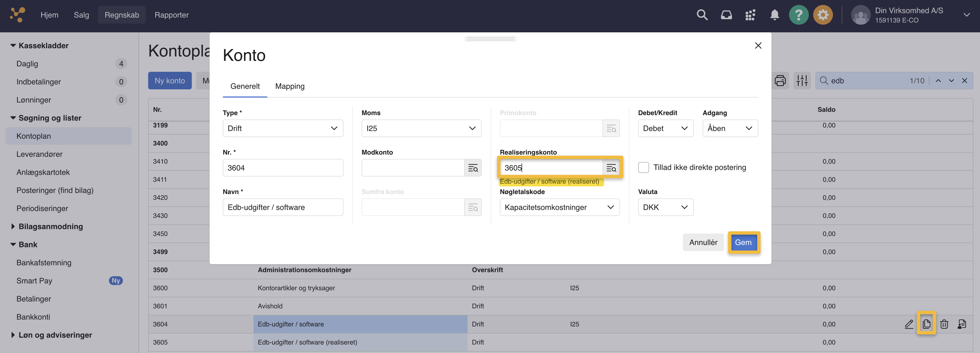980x353 pixels.
Task: Click the printer icon in the toolbar
Action: [780, 81]
